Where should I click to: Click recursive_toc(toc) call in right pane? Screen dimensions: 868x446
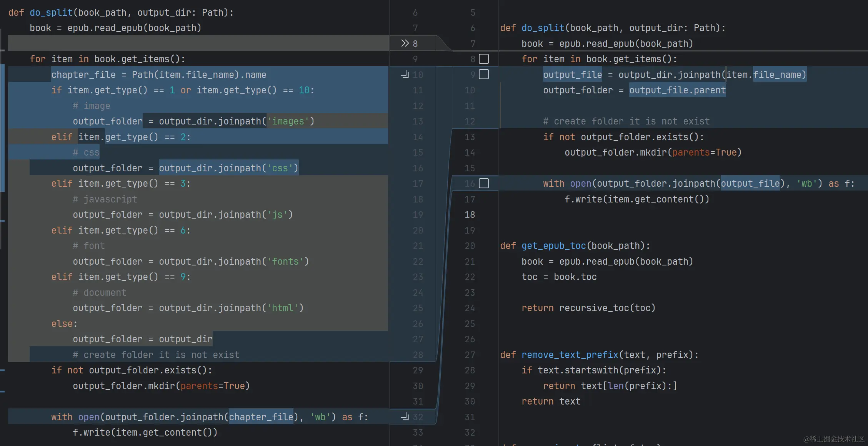tap(607, 308)
